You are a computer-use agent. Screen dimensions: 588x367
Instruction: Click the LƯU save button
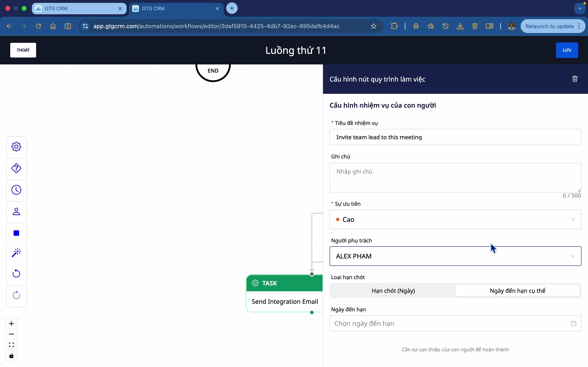567,50
